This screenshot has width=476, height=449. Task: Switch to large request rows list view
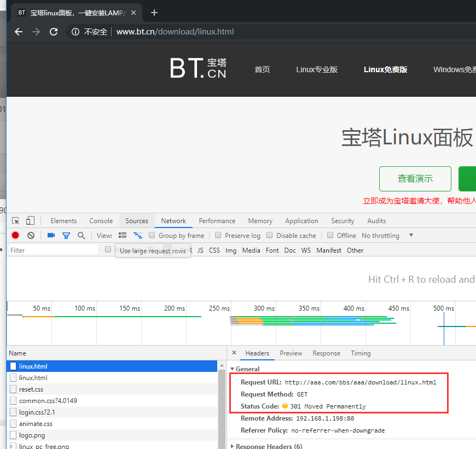pyautogui.click(x=123, y=235)
